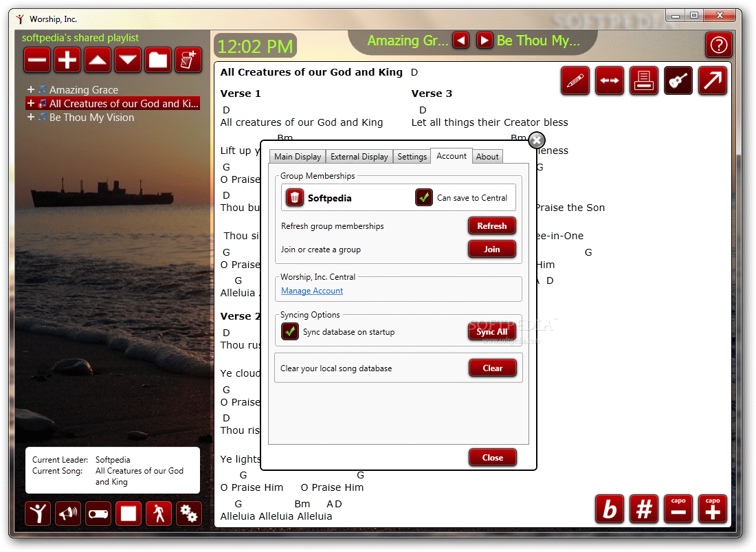Click song title All Creatures of our God and King
This screenshot has height=552, width=756.
click(311, 72)
